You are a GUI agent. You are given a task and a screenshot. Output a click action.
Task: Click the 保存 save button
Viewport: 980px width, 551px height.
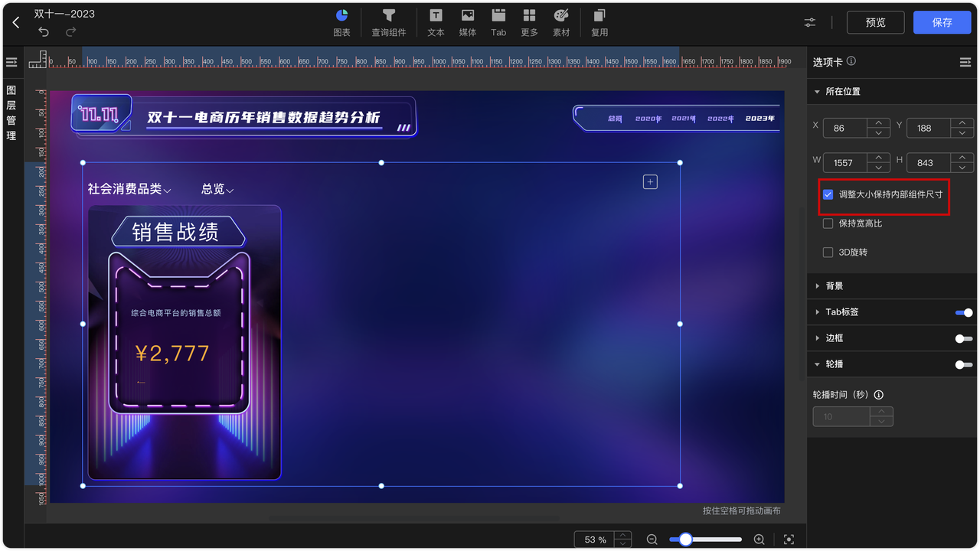942,21
